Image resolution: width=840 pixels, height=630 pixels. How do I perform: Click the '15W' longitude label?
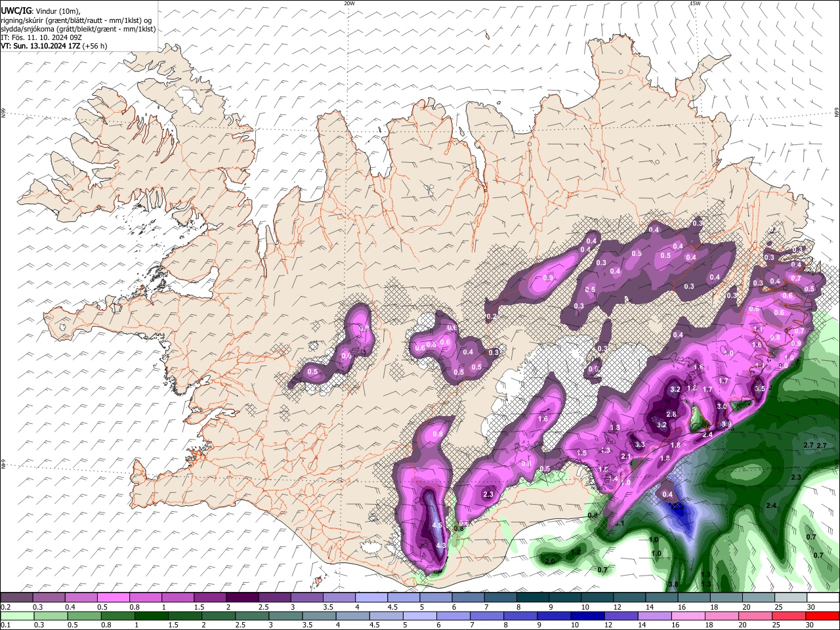(x=695, y=3)
